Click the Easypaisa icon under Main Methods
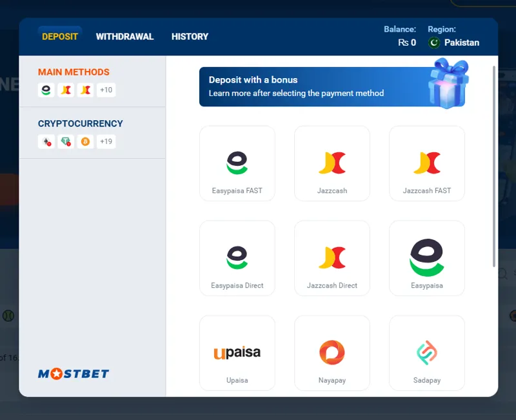Image resolution: width=516 pixels, height=420 pixels. click(45, 90)
